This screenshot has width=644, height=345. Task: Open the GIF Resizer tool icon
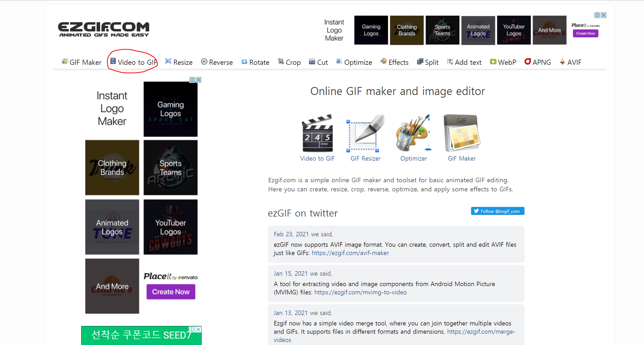click(x=365, y=133)
